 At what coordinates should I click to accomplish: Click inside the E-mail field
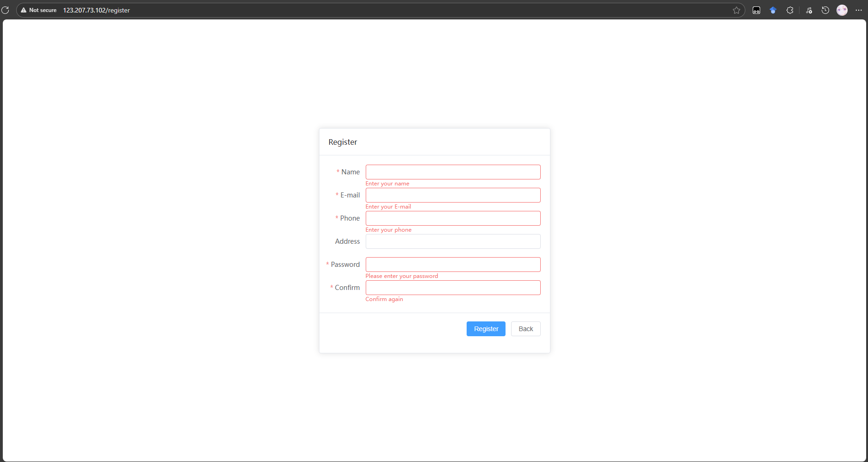(x=453, y=195)
